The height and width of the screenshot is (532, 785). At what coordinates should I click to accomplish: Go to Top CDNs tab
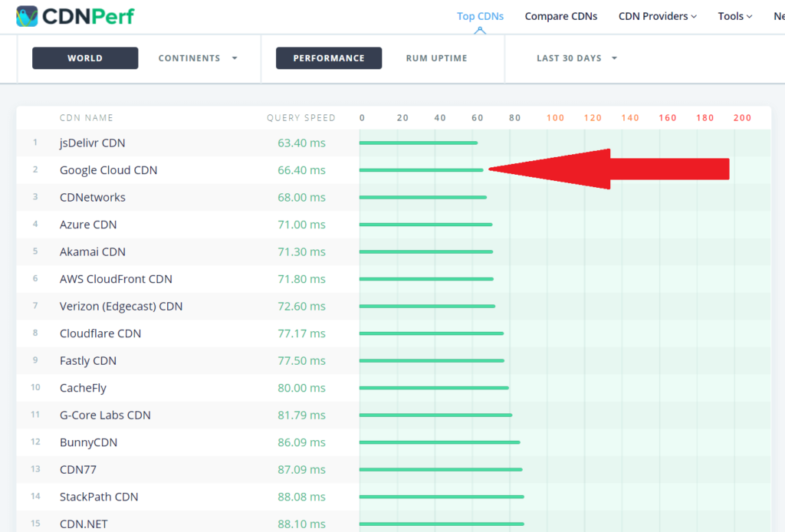click(480, 16)
